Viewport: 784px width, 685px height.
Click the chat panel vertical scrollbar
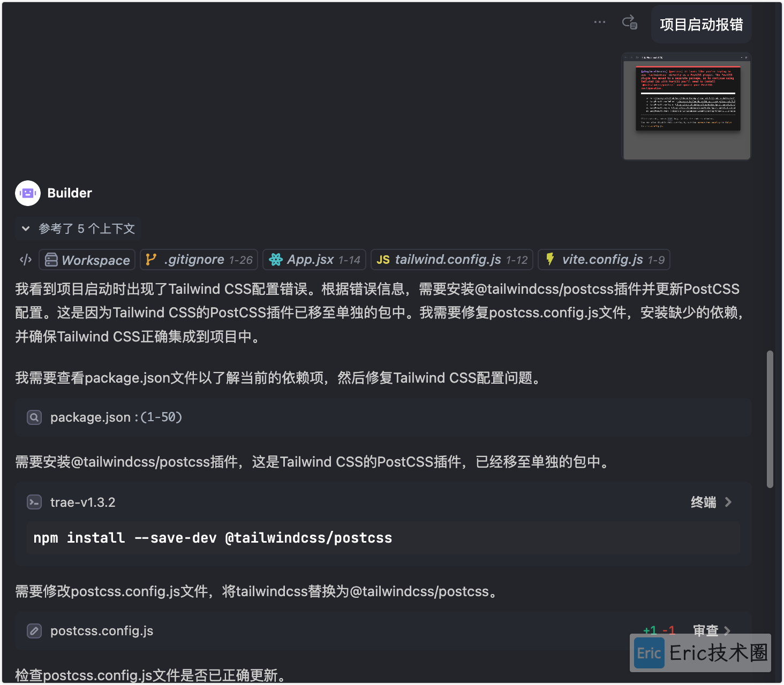coord(770,420)
